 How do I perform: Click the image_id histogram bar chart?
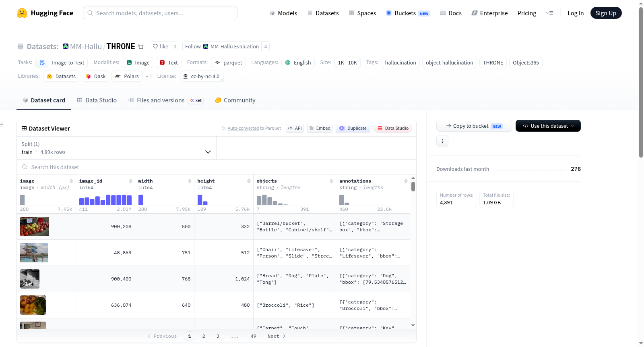(x=105, y=200)
